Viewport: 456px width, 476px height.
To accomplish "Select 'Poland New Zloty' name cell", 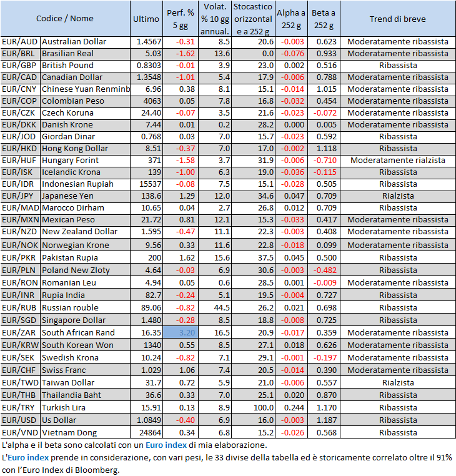I will point(86,270).
